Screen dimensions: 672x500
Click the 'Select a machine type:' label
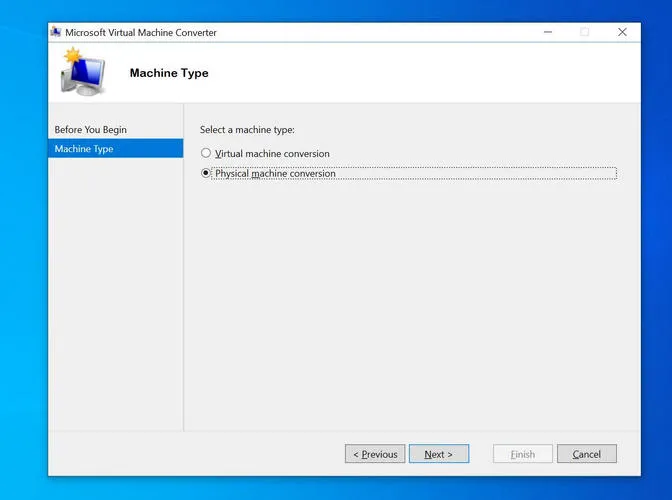pos(247,130)
